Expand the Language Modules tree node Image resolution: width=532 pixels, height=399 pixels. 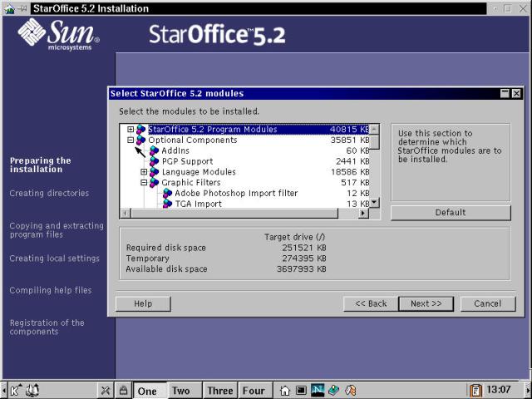[144, 172]
